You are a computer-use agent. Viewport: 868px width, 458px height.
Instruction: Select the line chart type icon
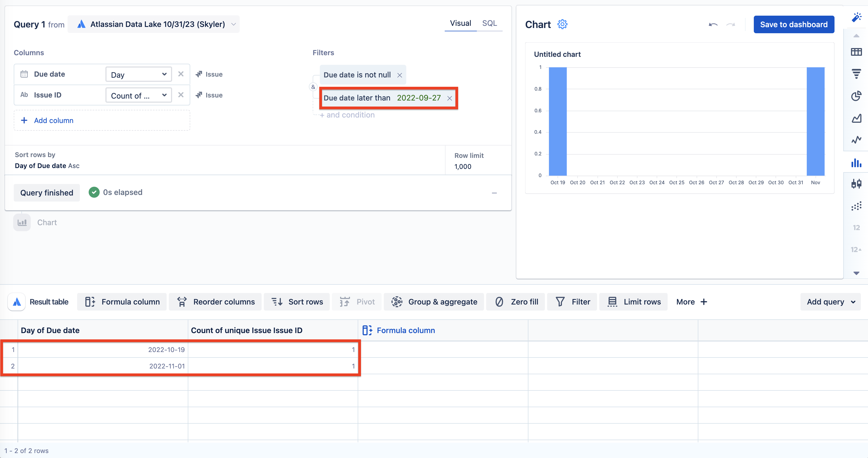point(856,139)
